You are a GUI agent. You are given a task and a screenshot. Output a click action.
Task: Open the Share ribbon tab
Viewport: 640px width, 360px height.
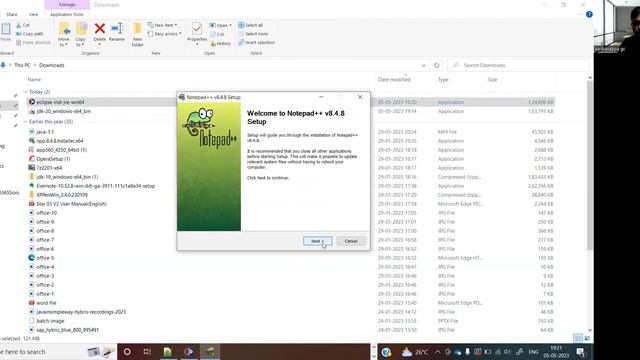point(11,14)
